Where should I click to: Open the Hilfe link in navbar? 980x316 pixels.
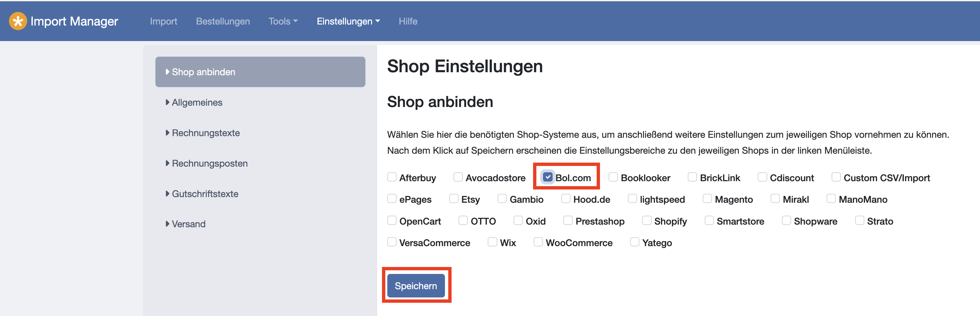[x=408, y=21]
